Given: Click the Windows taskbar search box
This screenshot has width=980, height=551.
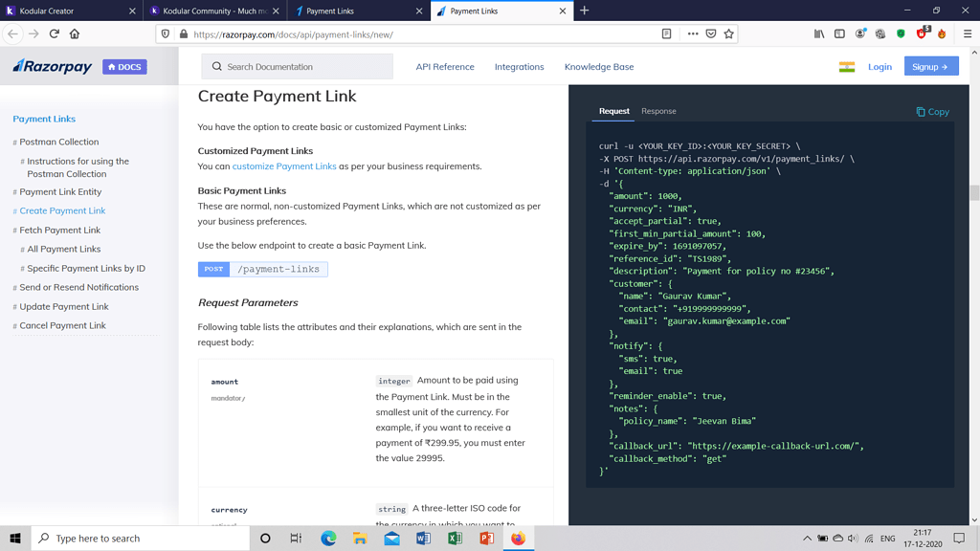Looking at the screenshot, I should pyautogui.click(x=141, y=539).
